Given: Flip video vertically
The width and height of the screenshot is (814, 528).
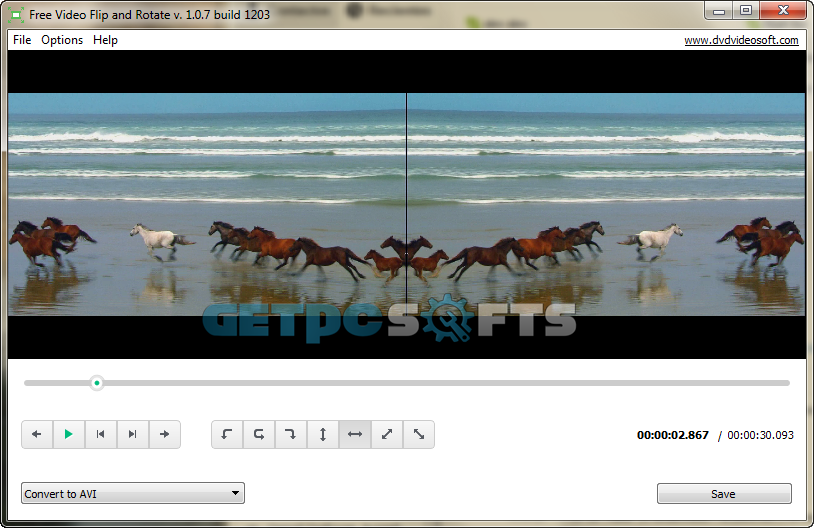Looking at the screenshot, I should [323, 434].
